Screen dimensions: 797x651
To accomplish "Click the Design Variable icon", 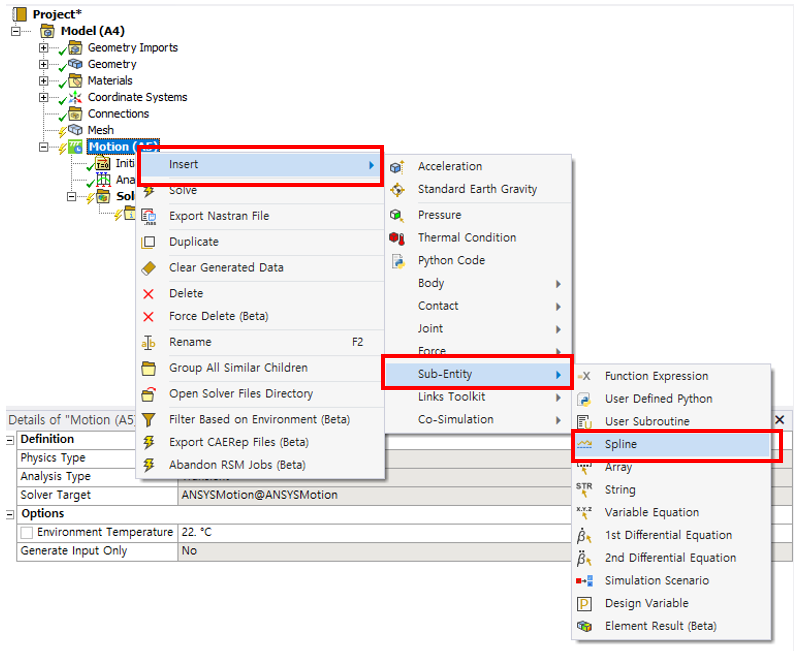I will pyautogui.click(x=585, y=604).
